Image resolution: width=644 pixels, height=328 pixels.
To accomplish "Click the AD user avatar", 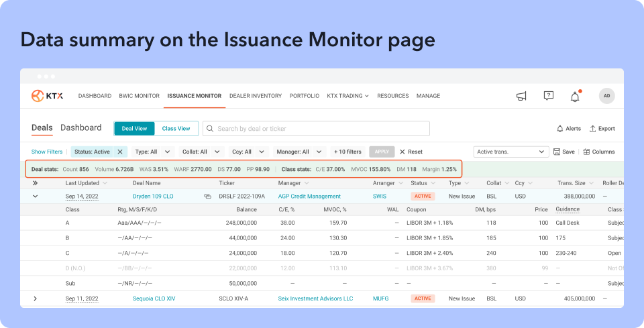I will (606, 96).
